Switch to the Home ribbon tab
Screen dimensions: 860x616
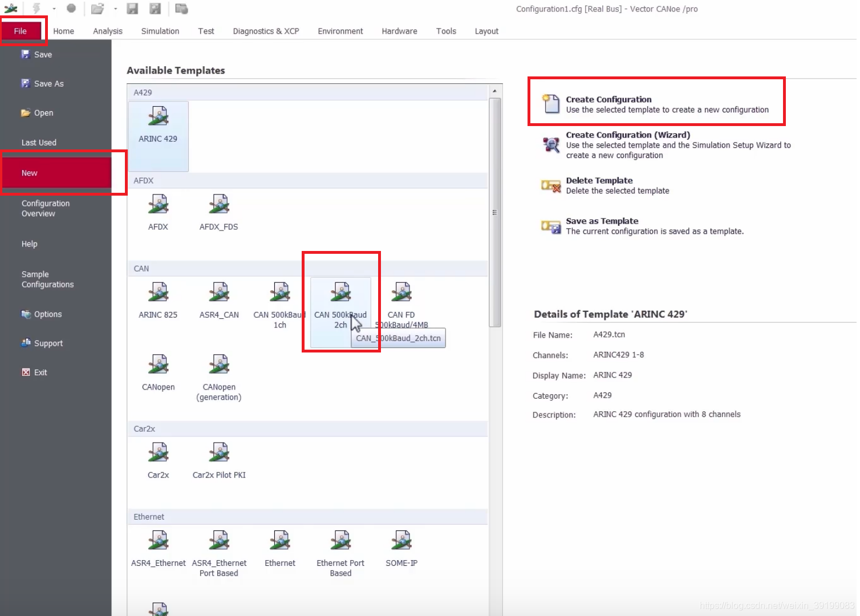tap(64, 31)
